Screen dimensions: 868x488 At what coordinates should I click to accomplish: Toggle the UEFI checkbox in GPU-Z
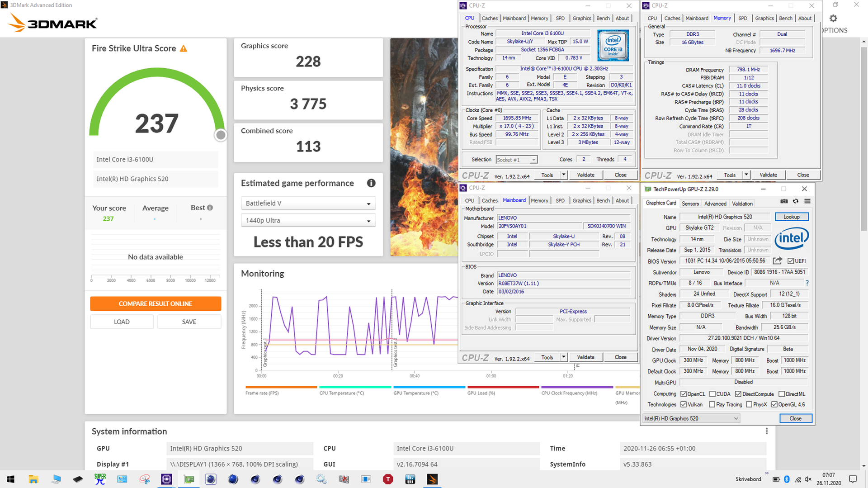[791, 261]
